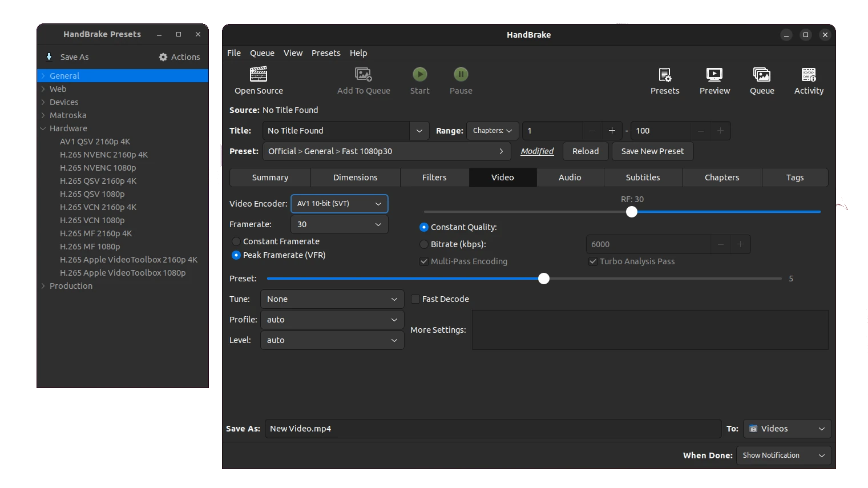
Task: Open the Profile dropdown
Action: click(332, 320)
